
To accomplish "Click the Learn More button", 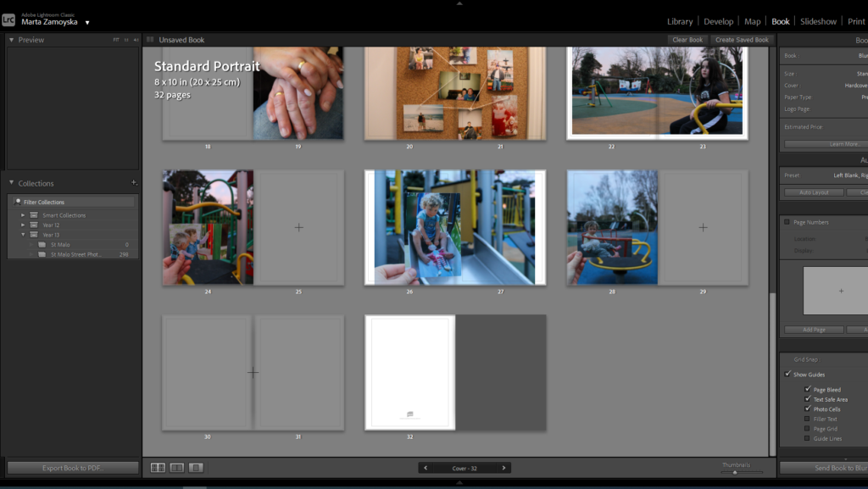I will coord(826,144).
